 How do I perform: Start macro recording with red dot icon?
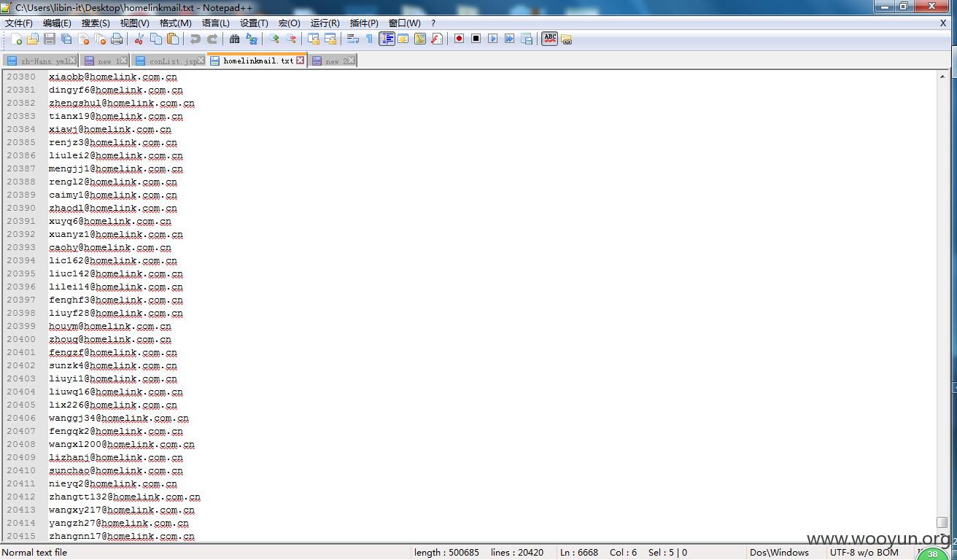click(x=460, y=39)
